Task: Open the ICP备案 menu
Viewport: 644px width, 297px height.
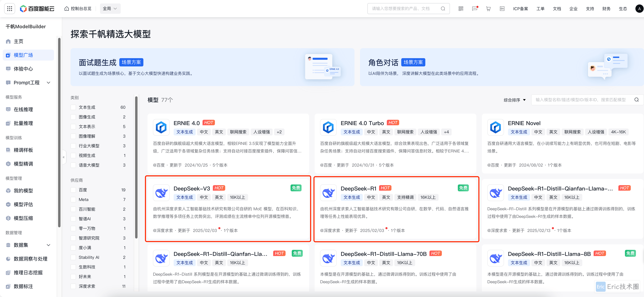Action: point(521,9)
